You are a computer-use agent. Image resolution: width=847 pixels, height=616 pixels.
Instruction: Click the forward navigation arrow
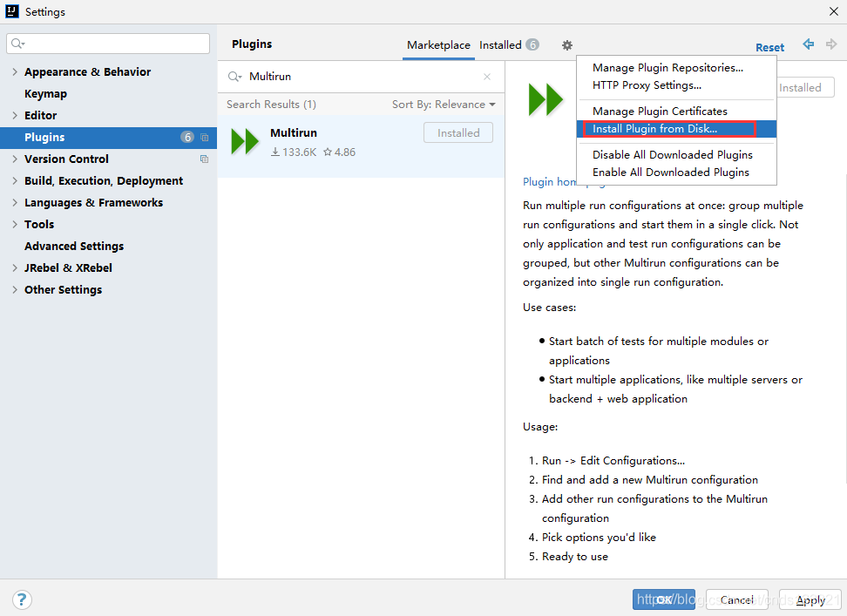831,44
